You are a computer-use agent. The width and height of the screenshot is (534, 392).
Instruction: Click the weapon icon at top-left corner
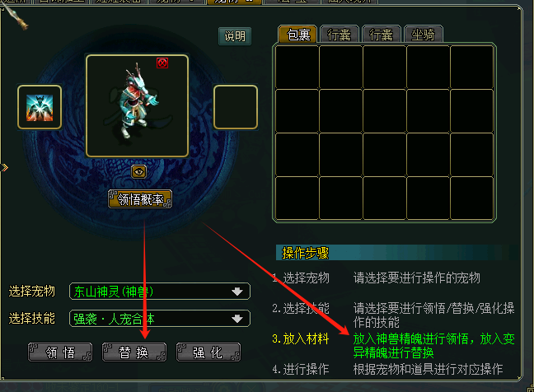coord(16,16)
